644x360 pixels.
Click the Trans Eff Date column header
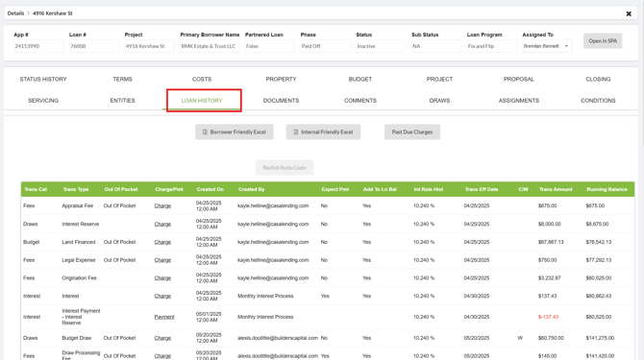point(482,189)
